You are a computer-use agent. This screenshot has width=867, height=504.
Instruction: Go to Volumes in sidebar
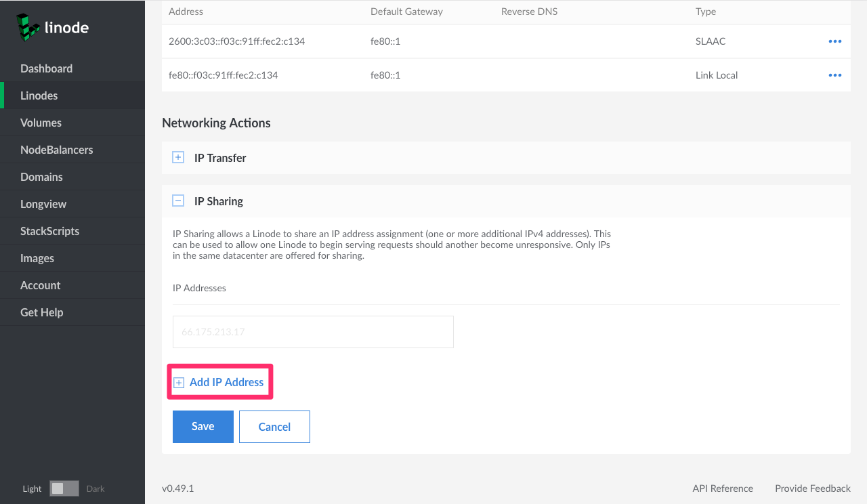[x=41, y=123]
